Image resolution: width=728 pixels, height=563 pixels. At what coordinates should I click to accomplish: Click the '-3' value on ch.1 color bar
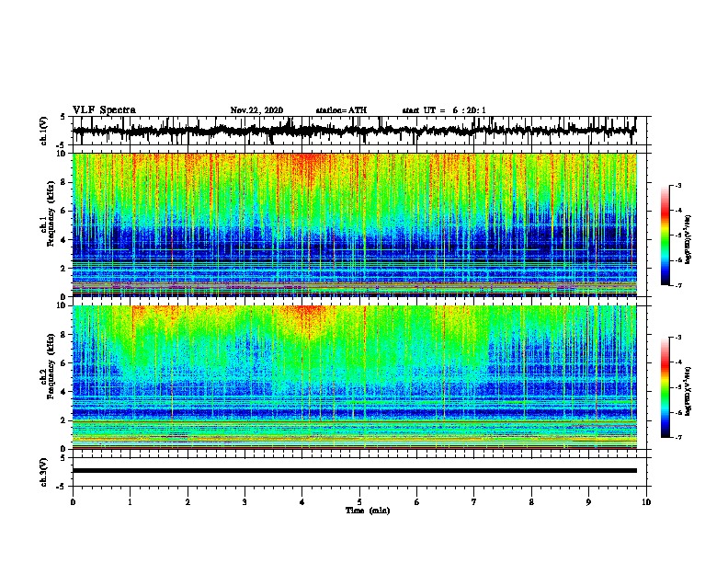pyautogui.click(x=677, y=185)
